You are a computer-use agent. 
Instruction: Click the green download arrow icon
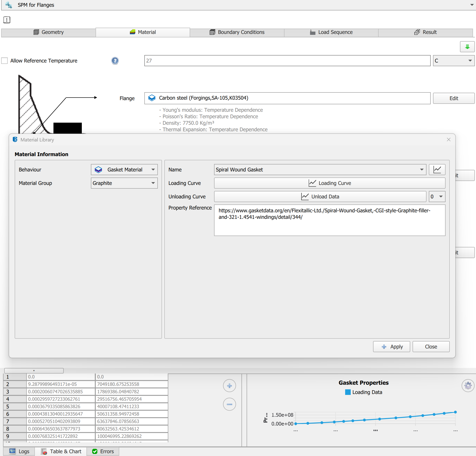click(x=467, y=47)
